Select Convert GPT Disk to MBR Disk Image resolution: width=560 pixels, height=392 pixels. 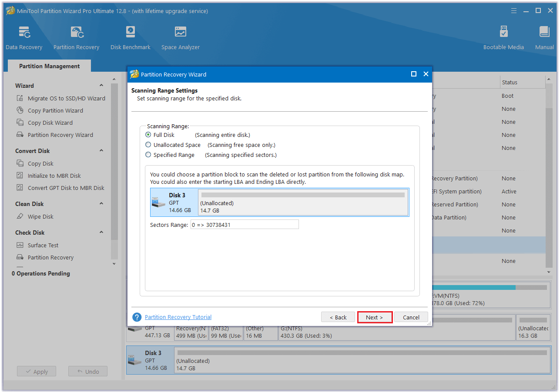(x=66, y=188)
